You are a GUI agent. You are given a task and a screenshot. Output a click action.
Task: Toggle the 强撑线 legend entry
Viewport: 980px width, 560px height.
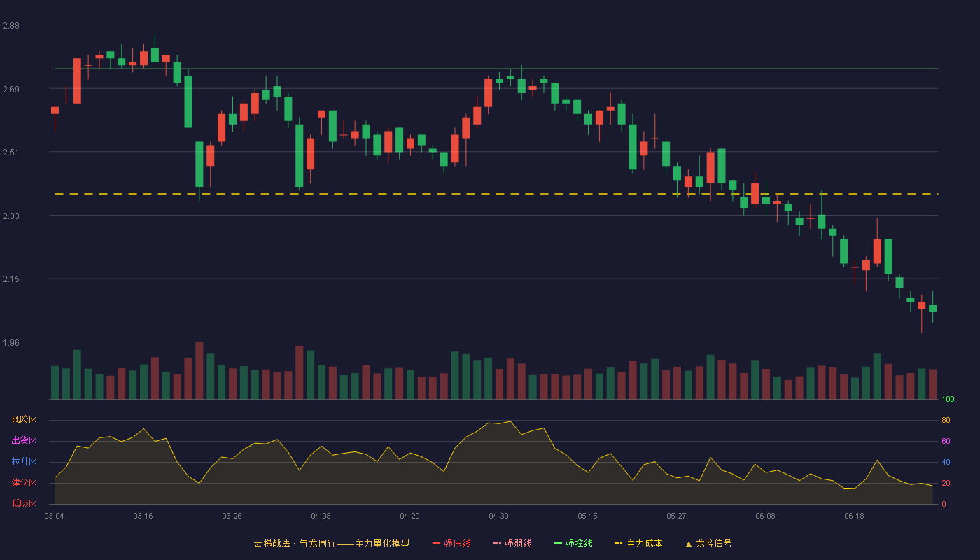point(573,543)
